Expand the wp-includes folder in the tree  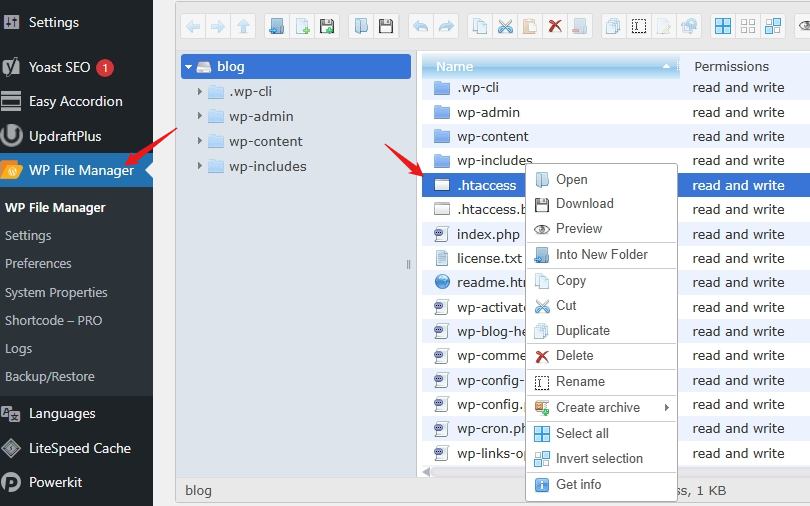tap(199, 166)
